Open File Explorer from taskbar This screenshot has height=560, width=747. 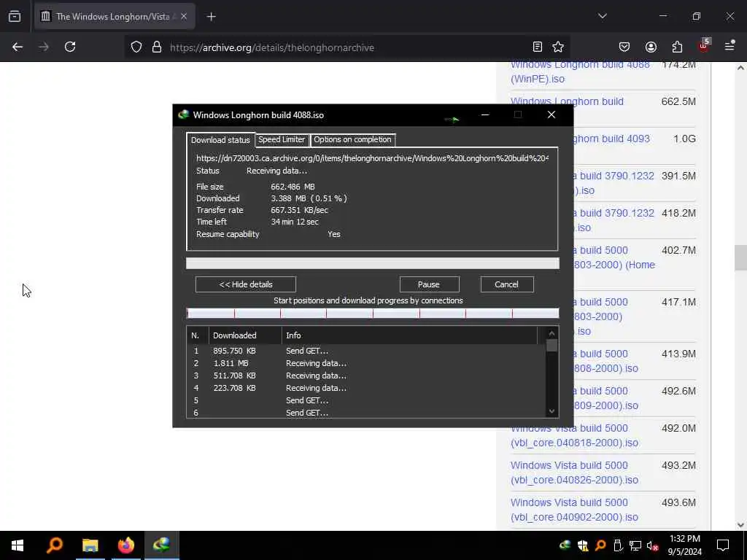point(90,545)
